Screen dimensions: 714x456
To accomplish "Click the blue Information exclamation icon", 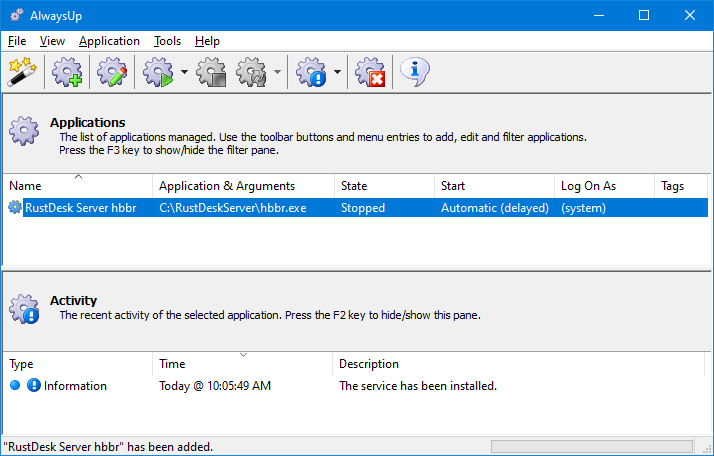I will [x=34, y=385].
